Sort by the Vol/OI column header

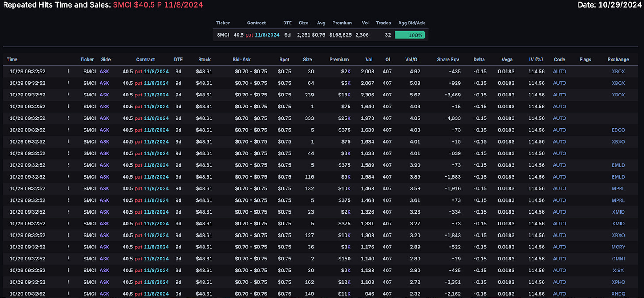(x=413, y=59)
